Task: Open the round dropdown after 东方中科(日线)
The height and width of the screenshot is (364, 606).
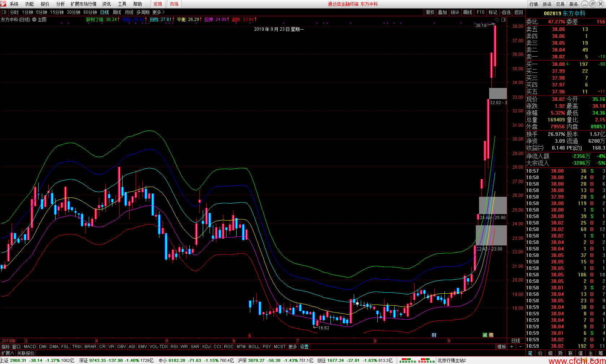Action: point(34,19)
